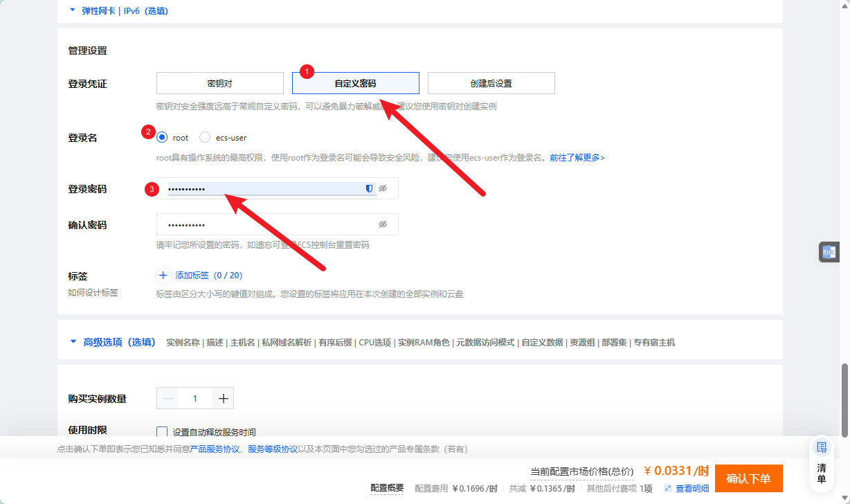Select the 密钥对 login credential option
This screenshot has width=850, height=504.
220,83
